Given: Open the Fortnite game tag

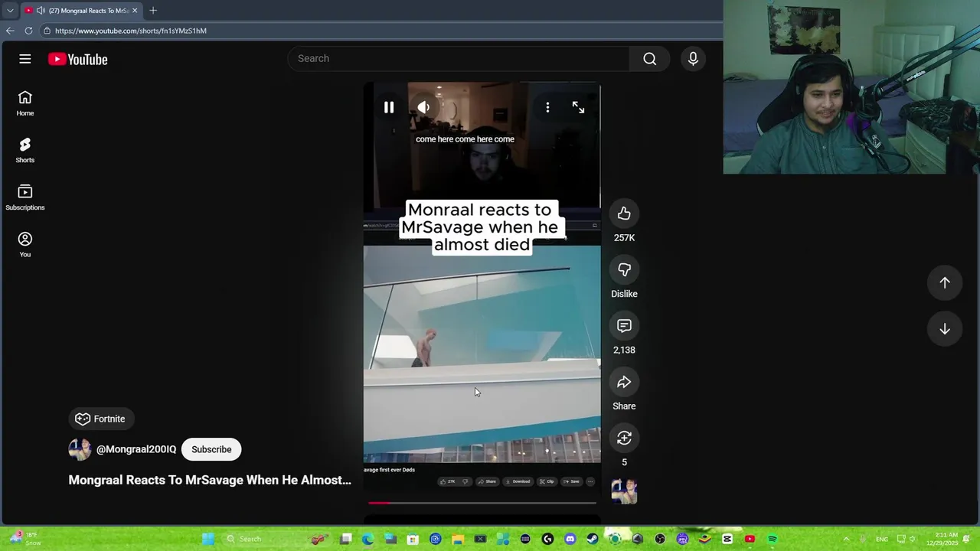Looking at the screenshot, I should [100, 419].
